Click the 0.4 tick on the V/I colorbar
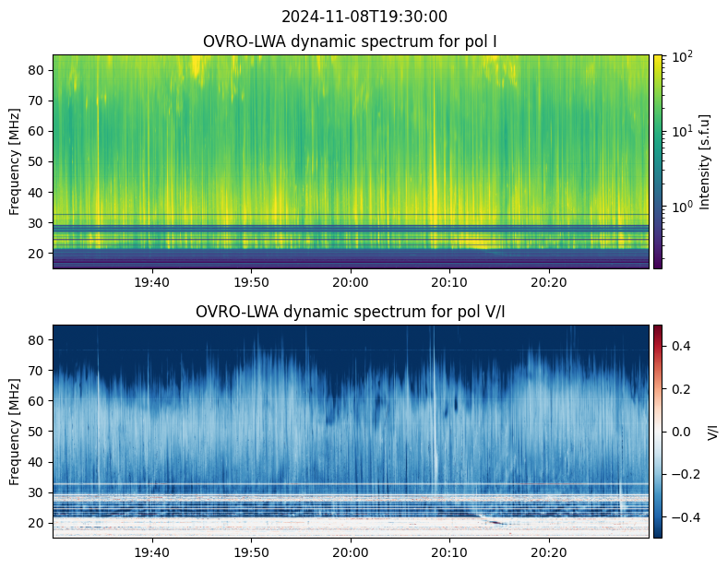The width and height of the screenshot is (728, 569). pyautogui.click(x=678, y=345)
